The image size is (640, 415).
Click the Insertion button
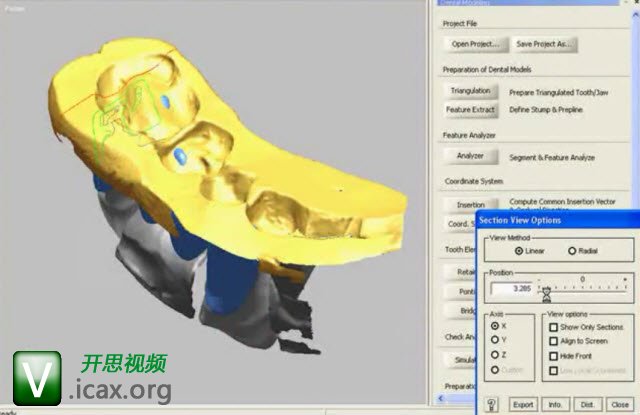point(471,204)
